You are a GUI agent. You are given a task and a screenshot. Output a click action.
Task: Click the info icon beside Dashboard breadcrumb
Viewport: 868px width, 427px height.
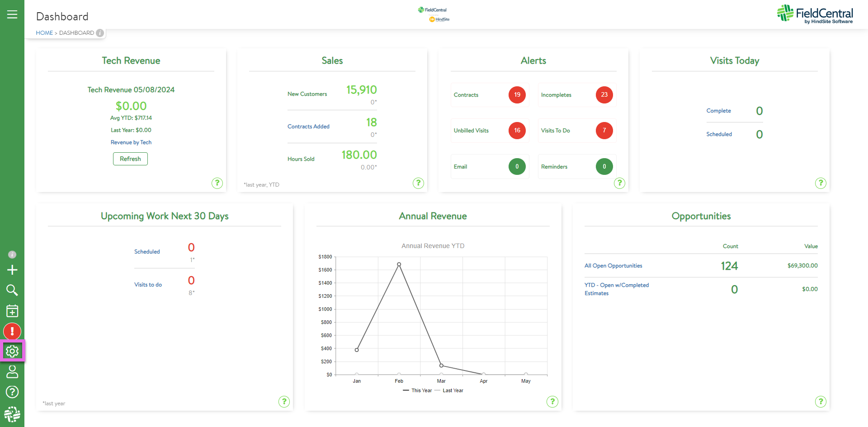tap(100, 33)
